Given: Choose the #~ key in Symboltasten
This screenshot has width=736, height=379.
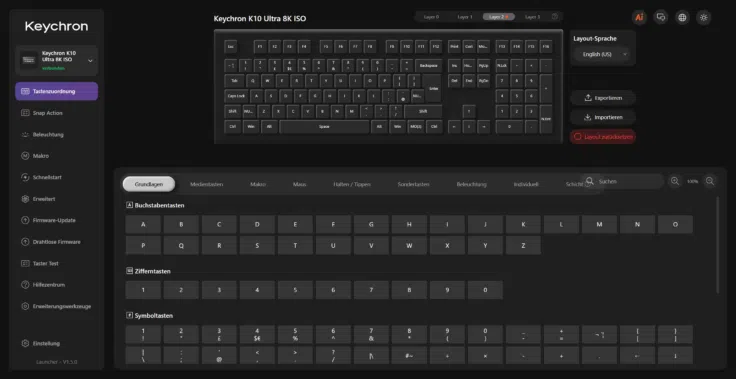Looking at the screenshot, I should (x=409, y=356).
